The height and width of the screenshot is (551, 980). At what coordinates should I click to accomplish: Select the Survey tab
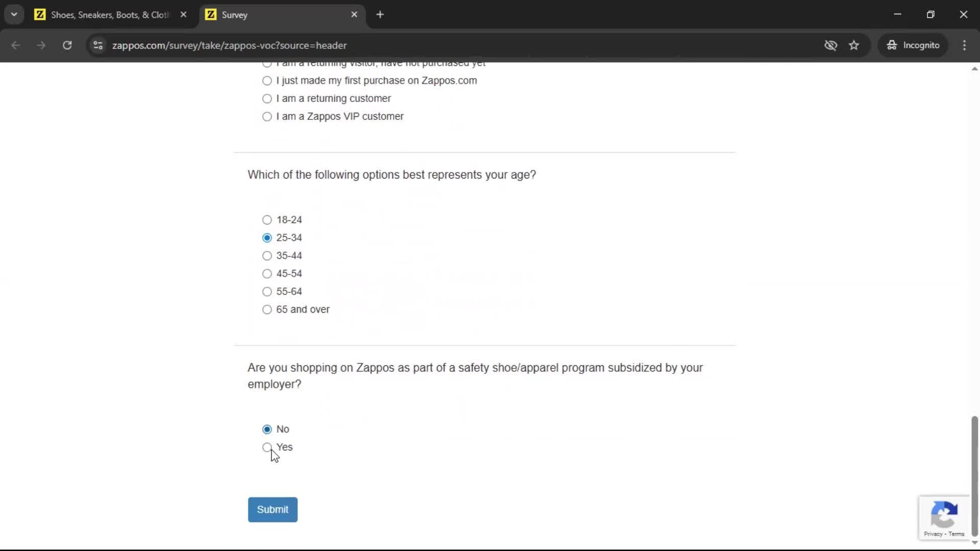[281, 15]
